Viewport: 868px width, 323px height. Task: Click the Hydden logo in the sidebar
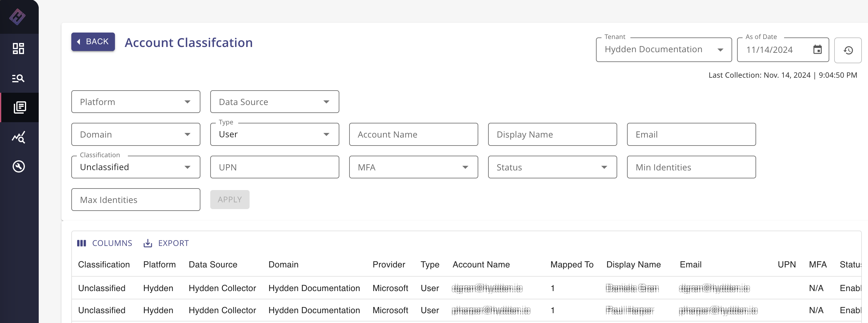(x=18, y=17)
